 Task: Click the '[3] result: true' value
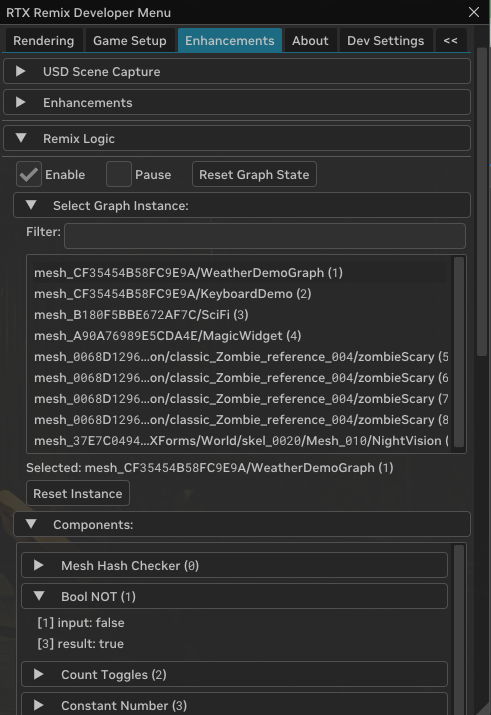81,644
